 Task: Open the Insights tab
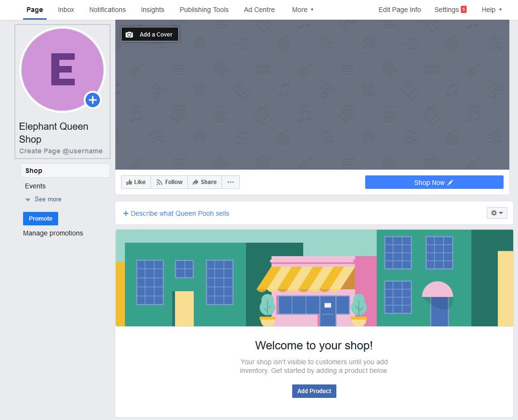[153, 10]
